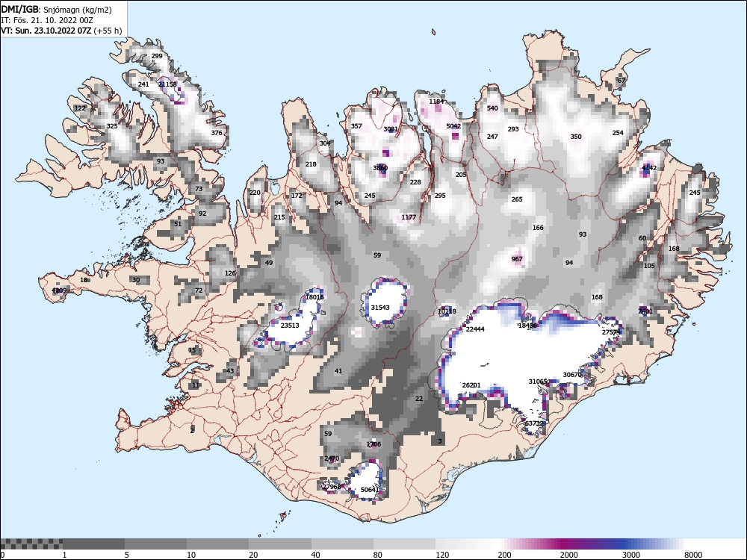The image size is (747, 560).
Task: Pick the glacier value '10118'
Action: (447, 311)
